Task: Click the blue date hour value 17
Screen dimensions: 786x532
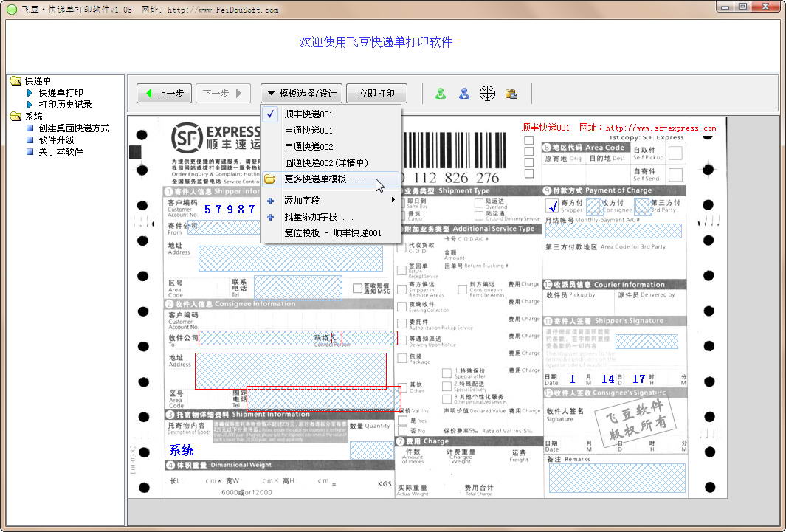Action: [638, 379]
